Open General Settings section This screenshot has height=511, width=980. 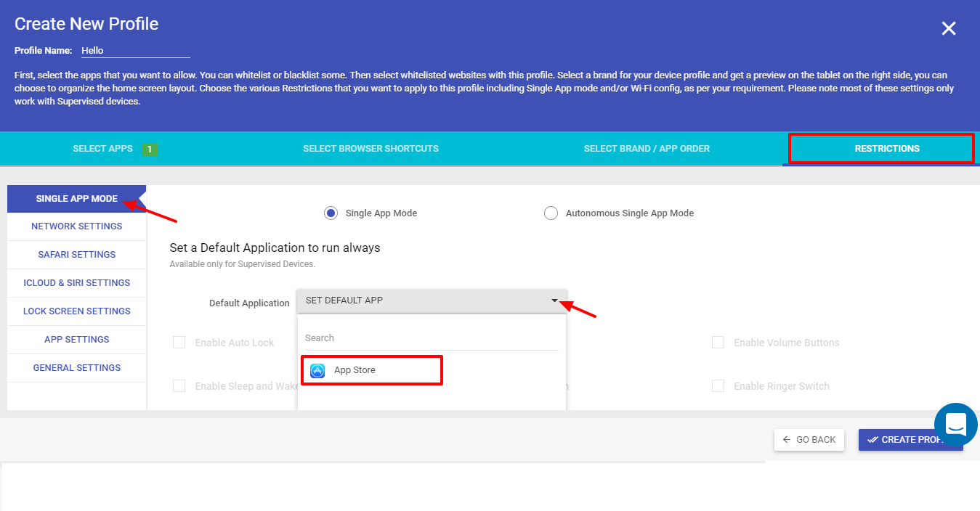point(76,368)
